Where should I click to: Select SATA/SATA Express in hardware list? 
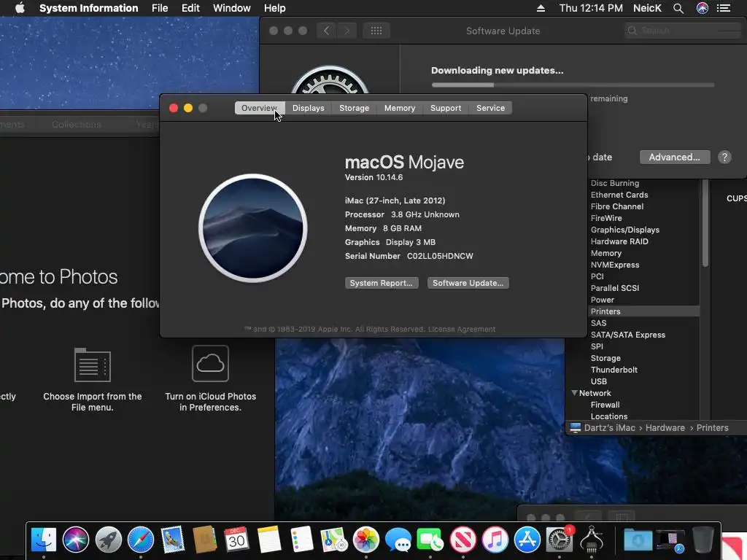[628, 335]
